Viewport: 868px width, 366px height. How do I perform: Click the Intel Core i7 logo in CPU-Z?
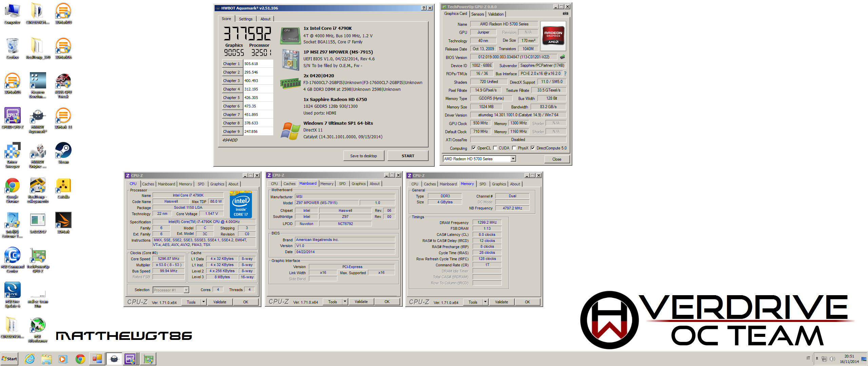(x=241, y=204)
